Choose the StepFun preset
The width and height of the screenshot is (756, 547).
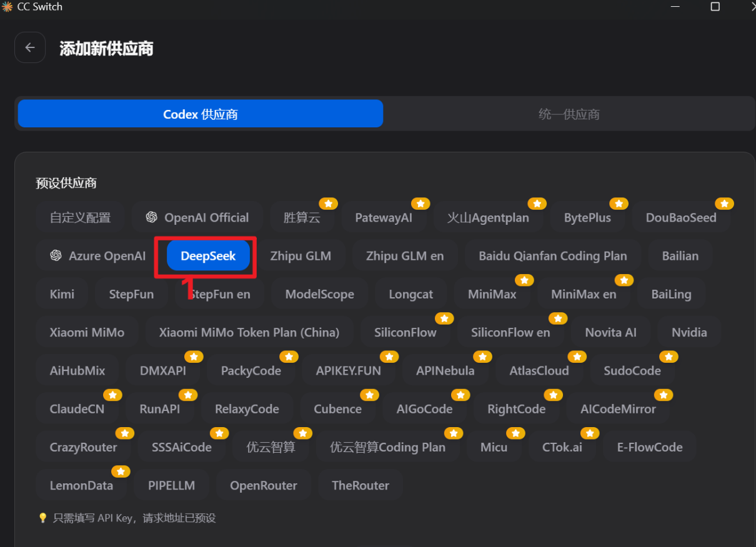(x=131, y=294)
